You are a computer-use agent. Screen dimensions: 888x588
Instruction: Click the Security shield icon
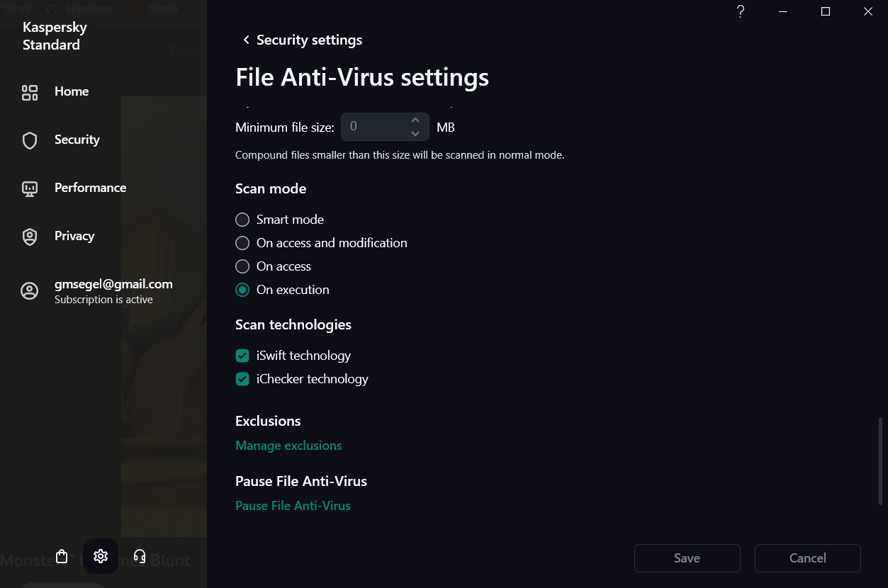pos(30,140)
